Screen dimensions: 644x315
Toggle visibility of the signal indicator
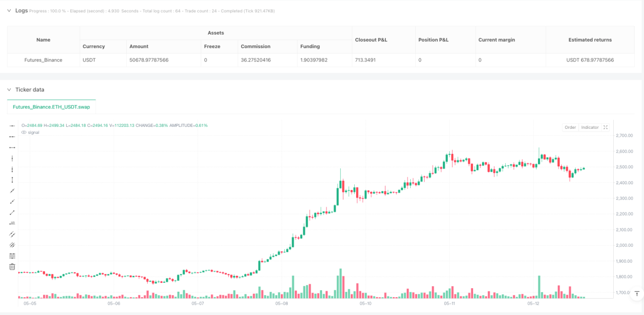(24, 132)
